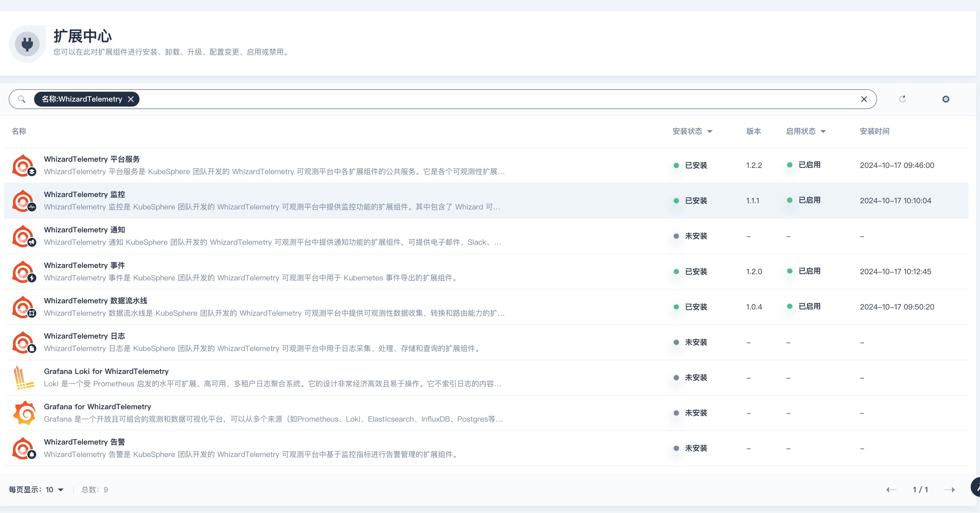Open the WhizardTelemetry 告警 extension icon
Viewport: 980px width, 513px height.
[24, 448]
